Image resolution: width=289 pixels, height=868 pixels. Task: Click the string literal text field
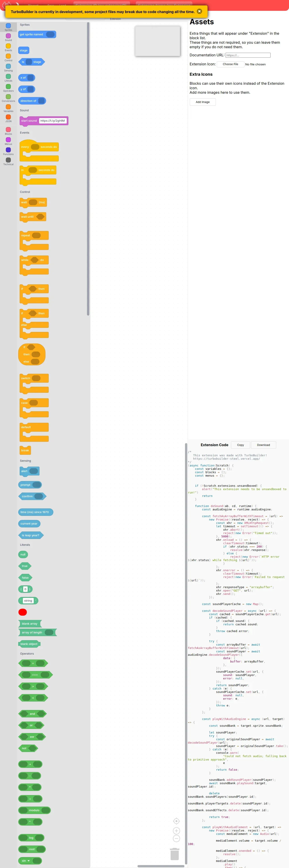click(28, 601)
